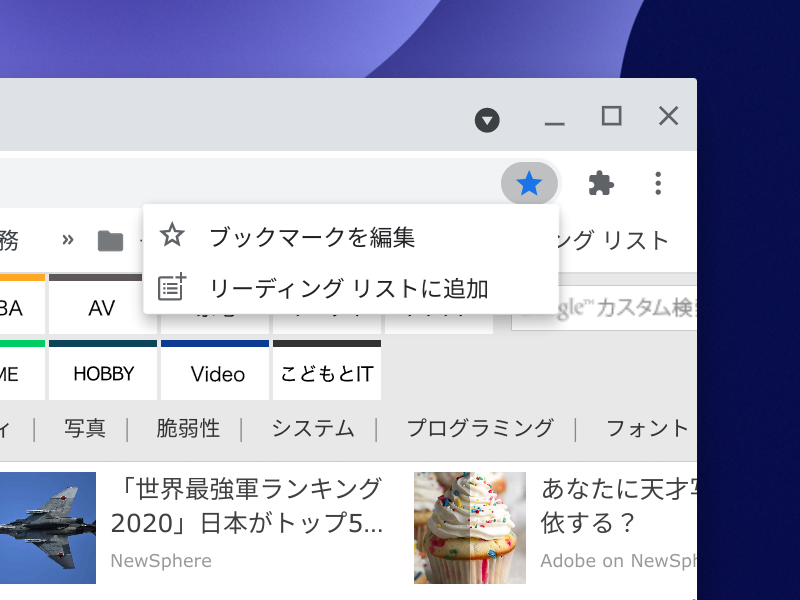Viewport: 800px width, 600px height.
Task: Click the cupcake article thumbnail
Action: (x=470, y=528)
